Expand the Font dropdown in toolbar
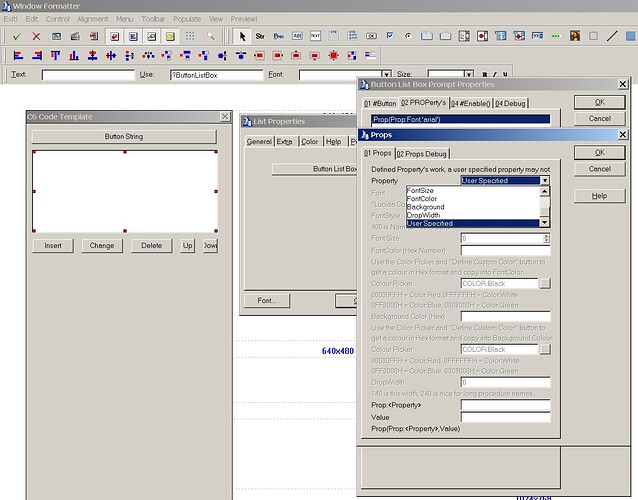Screen dimensions: 638x500 coord(387,74)
